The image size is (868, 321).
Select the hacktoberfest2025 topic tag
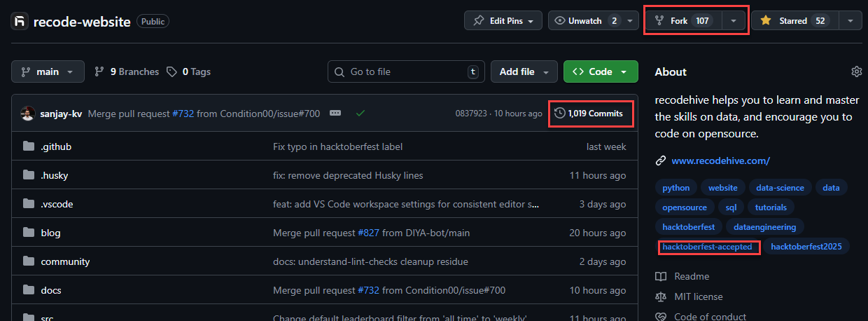806,246
